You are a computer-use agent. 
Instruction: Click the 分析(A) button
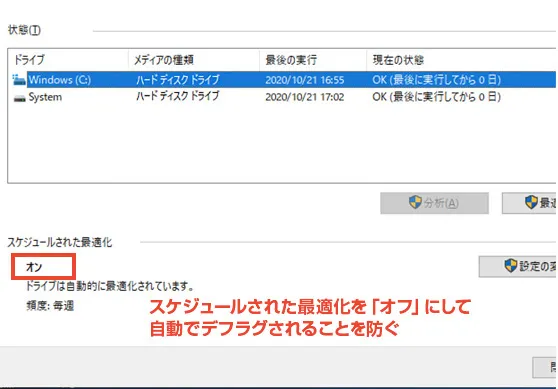pyautogui.click(x=434, y=203)
